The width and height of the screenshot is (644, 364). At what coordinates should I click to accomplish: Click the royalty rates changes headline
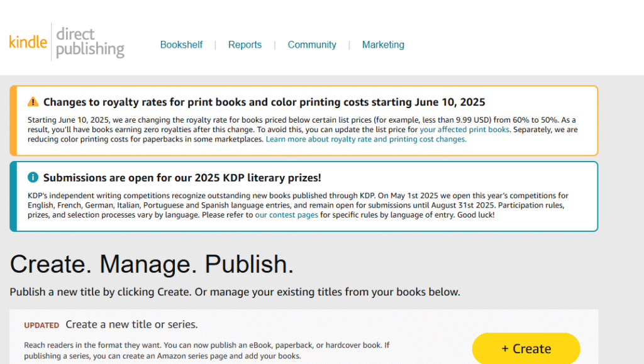click(x=264, y=102)
